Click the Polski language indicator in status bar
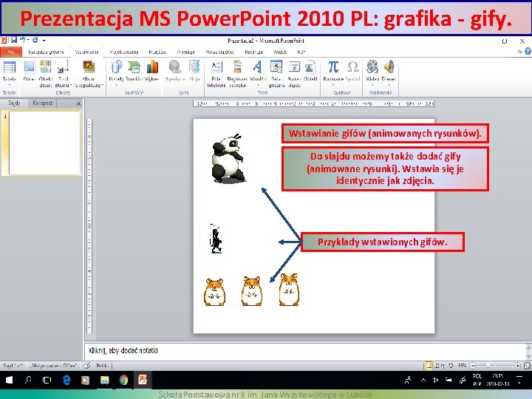 pyautogui.click(x=102, y=366)
